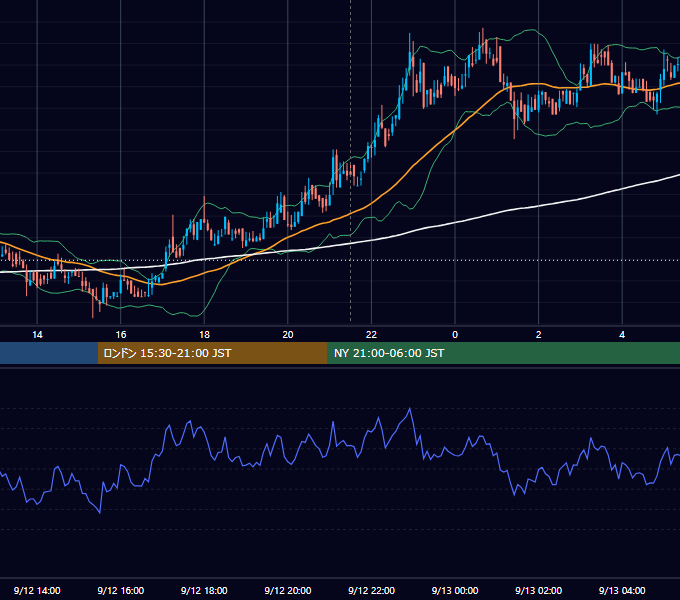
Task: Click hour label 18 on price chart axis
Action: 204,335
